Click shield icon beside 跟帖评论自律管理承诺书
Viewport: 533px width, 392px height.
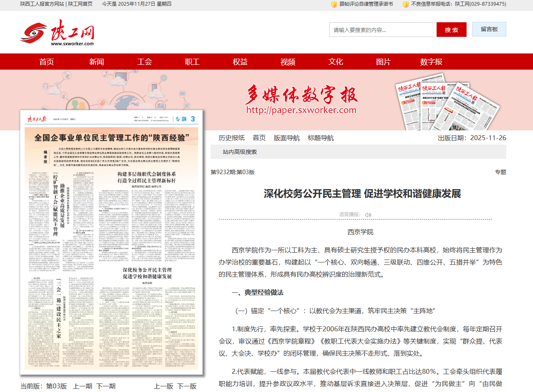[334, 4]
